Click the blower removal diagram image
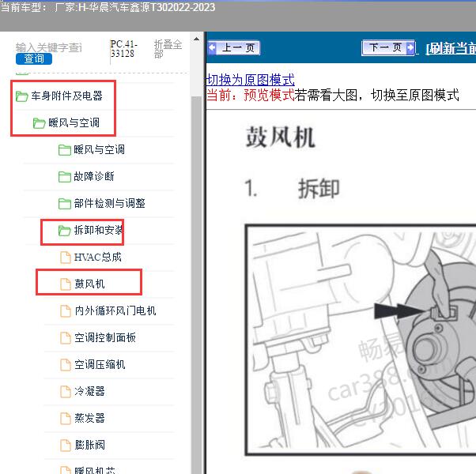 [x=361, y=340]
